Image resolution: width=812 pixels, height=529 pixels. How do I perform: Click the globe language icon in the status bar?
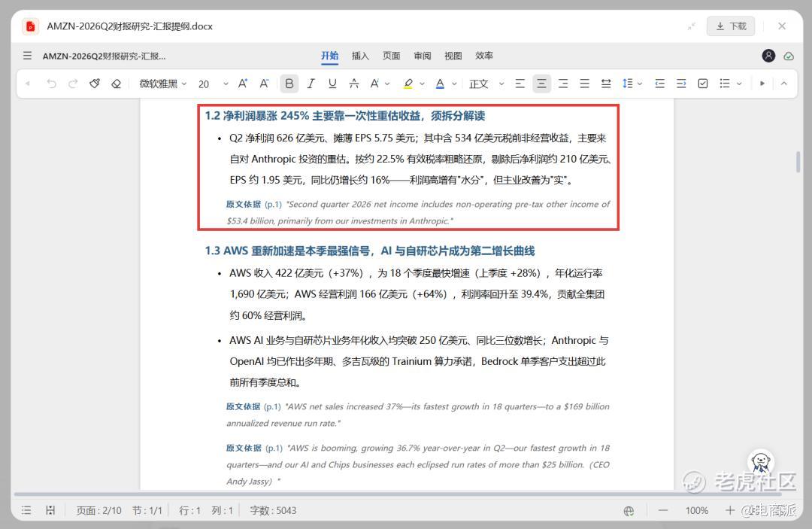[x=629, y=511]
